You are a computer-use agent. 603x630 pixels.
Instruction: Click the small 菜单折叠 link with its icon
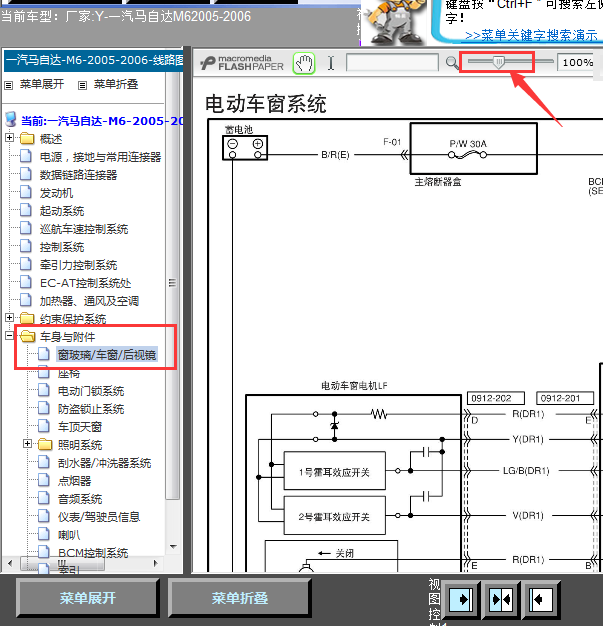[108, 84]
